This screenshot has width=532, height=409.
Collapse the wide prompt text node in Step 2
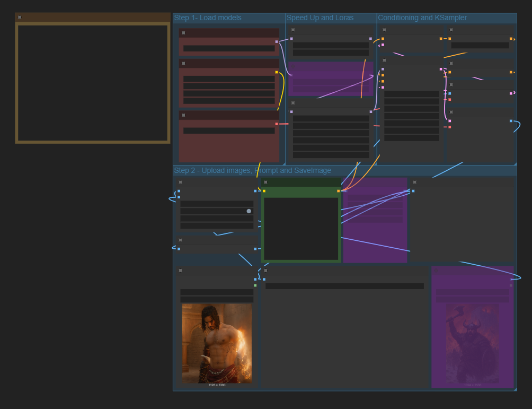tap(265, 271)
